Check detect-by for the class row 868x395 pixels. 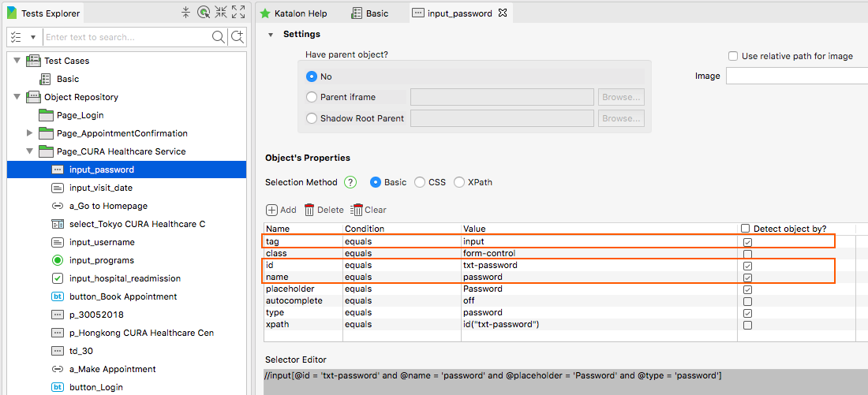tap(748, 254)
